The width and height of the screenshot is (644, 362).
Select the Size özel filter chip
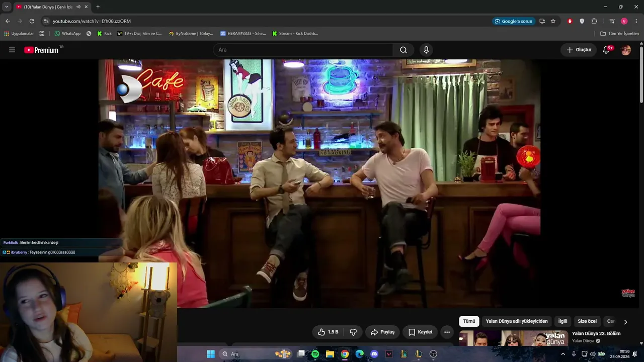587,321
